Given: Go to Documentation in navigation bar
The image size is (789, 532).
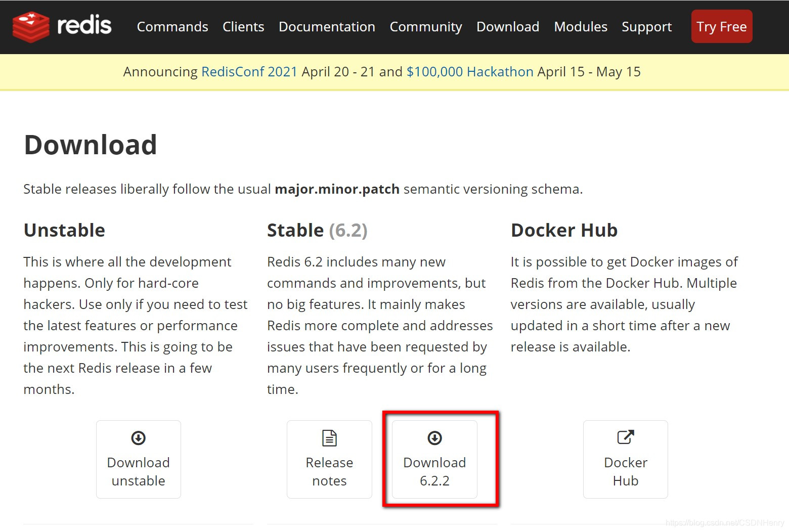Looking at the screenshot, I should [327, 27].
